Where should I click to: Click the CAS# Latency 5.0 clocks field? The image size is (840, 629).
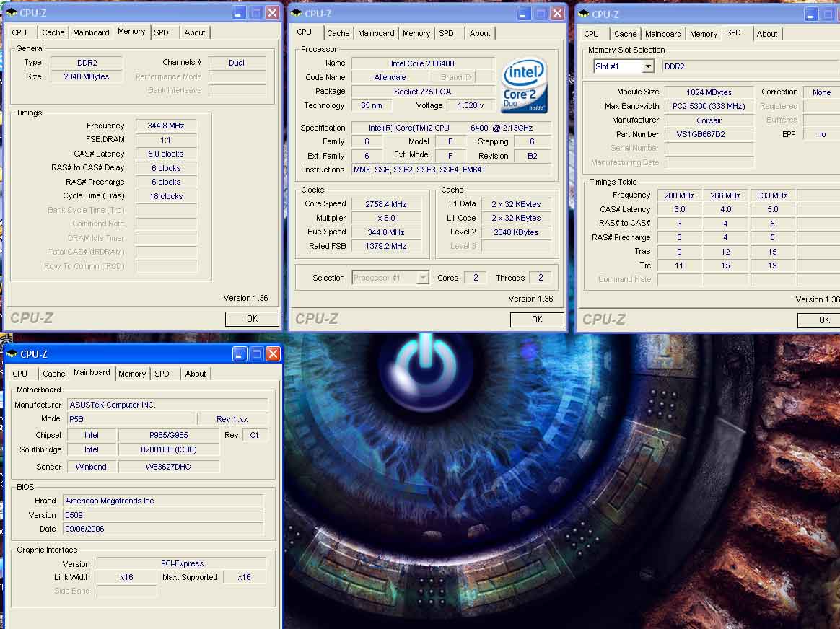point(166,154)
